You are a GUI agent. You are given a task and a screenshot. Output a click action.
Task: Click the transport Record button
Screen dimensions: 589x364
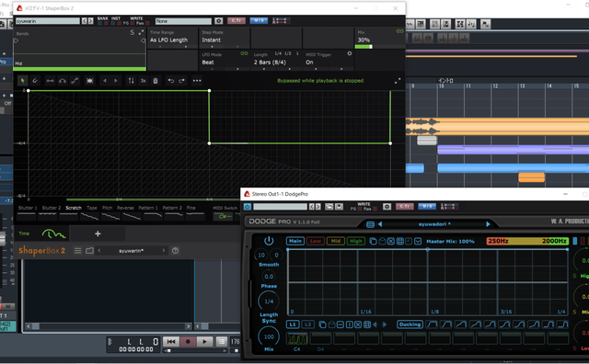188,342
